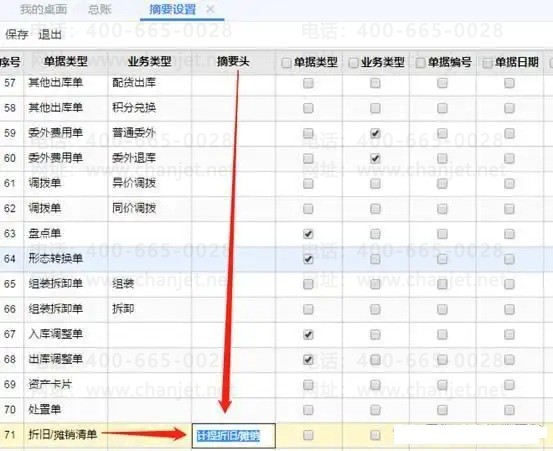
Task: Check 业务类型 for row 58 积分兑换
Action: [375, 108]
